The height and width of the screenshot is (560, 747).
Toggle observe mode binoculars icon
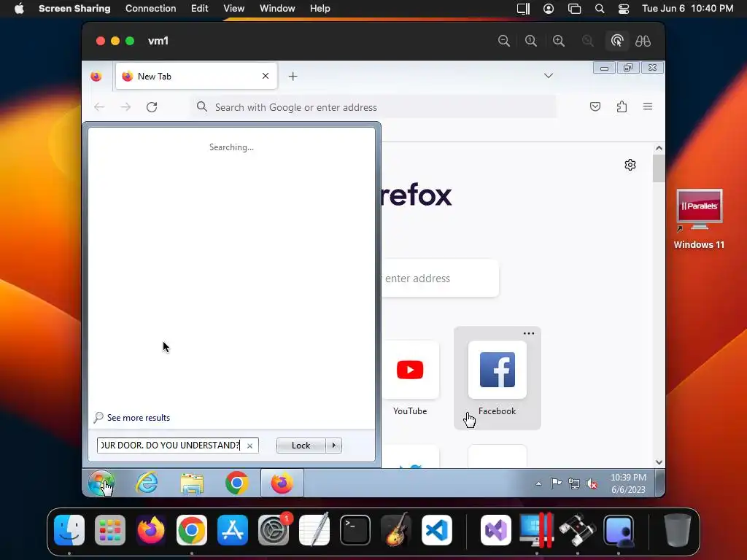pyautogui.click(x=643, y=41)
